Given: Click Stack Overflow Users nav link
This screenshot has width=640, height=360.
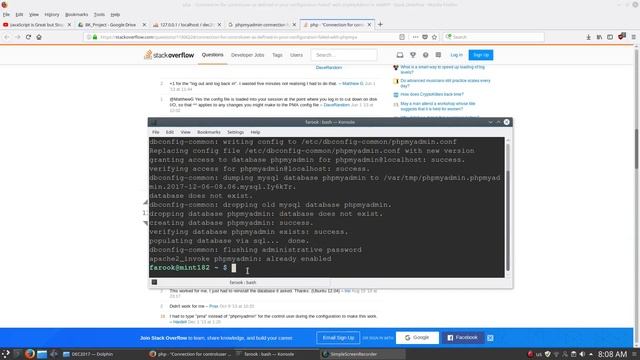Looking at the screenshot, I should tap(296, 55).
